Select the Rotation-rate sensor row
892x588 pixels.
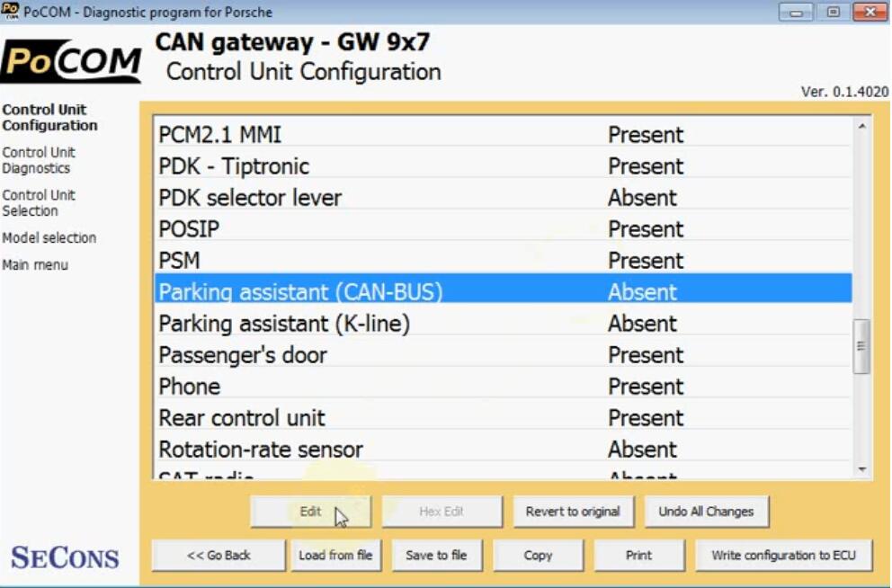[503, 450]
